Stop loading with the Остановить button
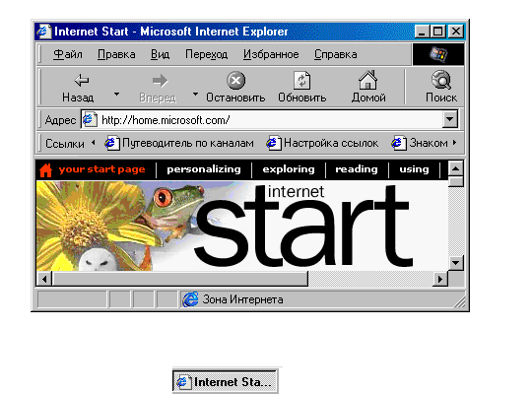532x394 pixels. point(235,88)
